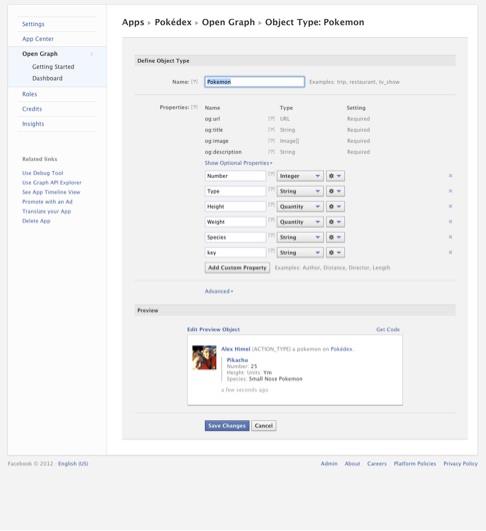Viewport: 486px width, 531px height.
Task: Open App Center in the sidebar
Action: coord(38,39)
